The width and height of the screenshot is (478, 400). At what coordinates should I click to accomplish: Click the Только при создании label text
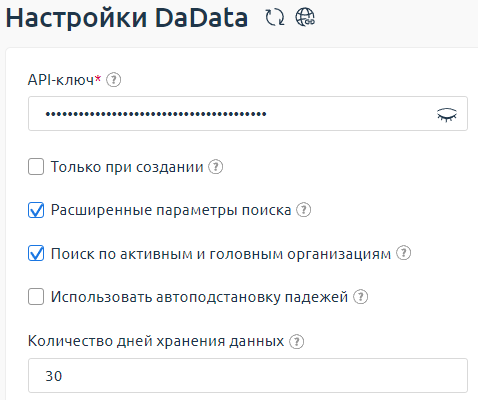tap(127, 167)
